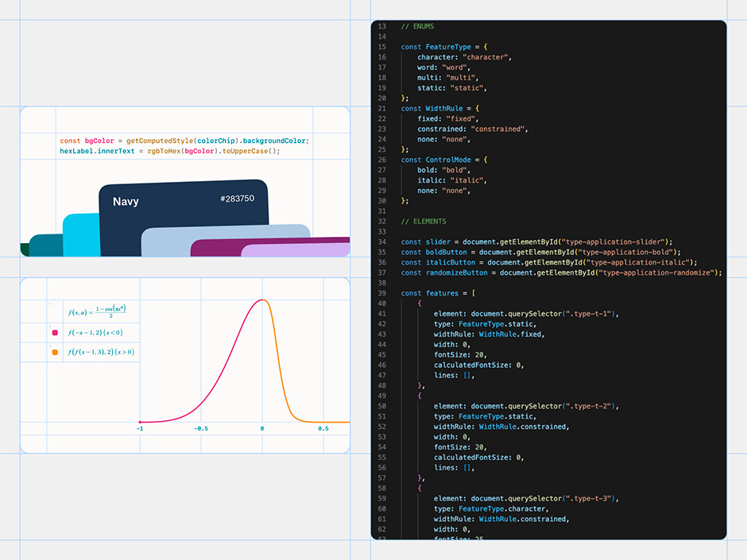
Task: Click the '0.5' axis label on the graph
Action: tap(323, 429)
